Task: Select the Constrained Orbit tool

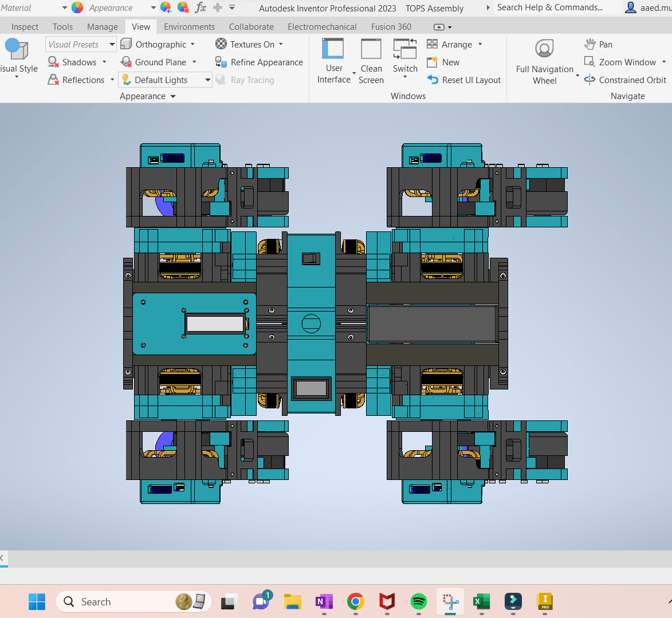Action: tap(625, 80)
